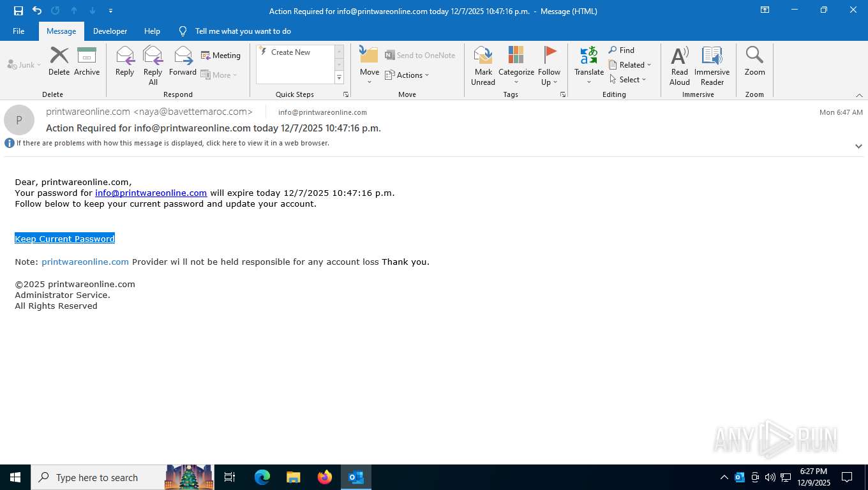This screenshot has width=868, height=490.
Task: Expand the Quick Steps gallery
Action: click(339, 78)
